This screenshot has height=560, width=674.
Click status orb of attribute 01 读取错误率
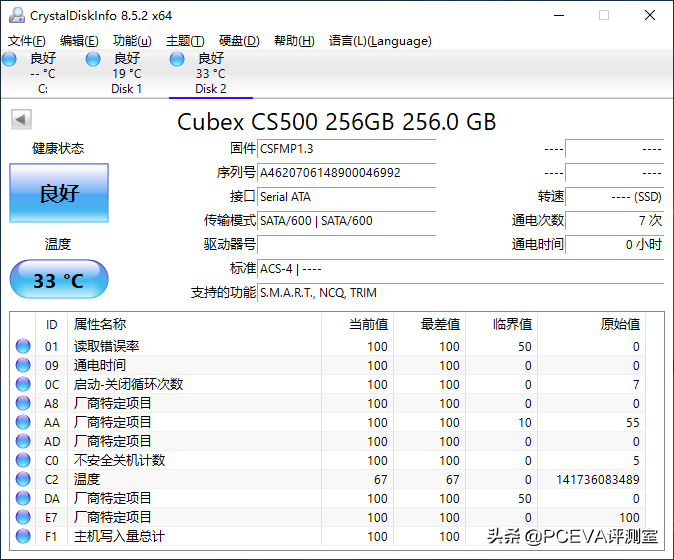pyautogui.click(x=23, y=347)
